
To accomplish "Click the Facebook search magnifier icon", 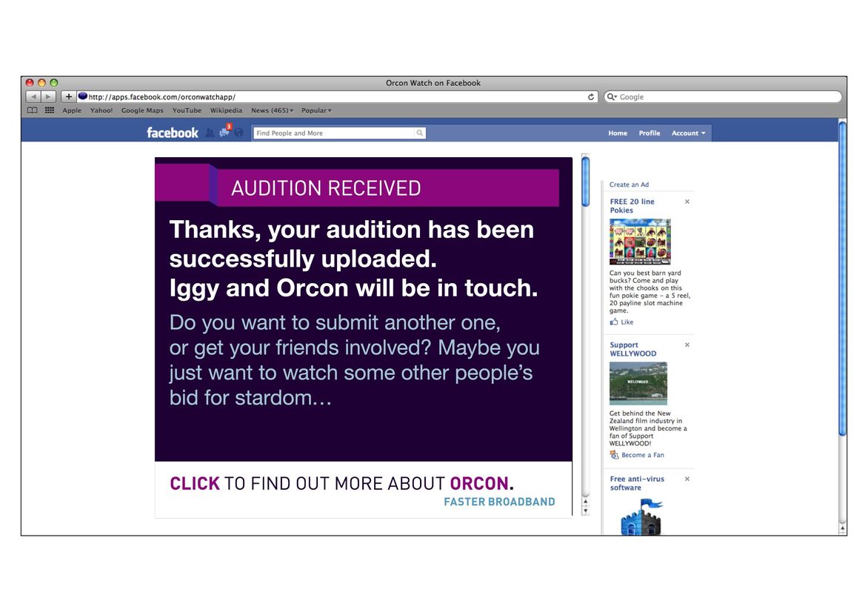I will click(x=420, y=133).
